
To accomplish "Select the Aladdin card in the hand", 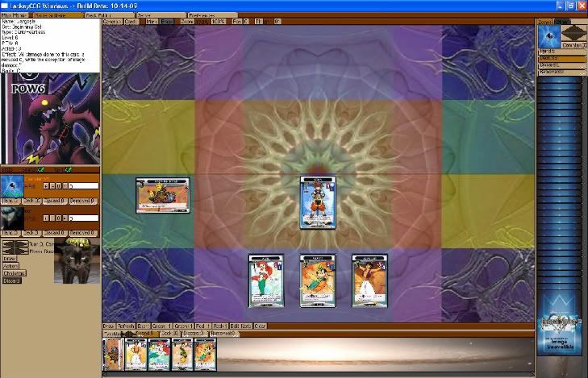I will tap(136, 355).
